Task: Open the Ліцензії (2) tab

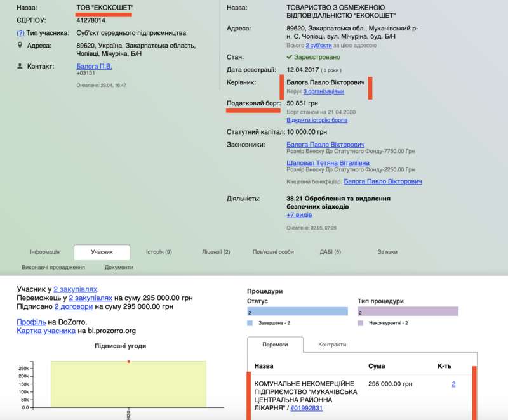Action: pyautogui.click(x=216, y=252)
